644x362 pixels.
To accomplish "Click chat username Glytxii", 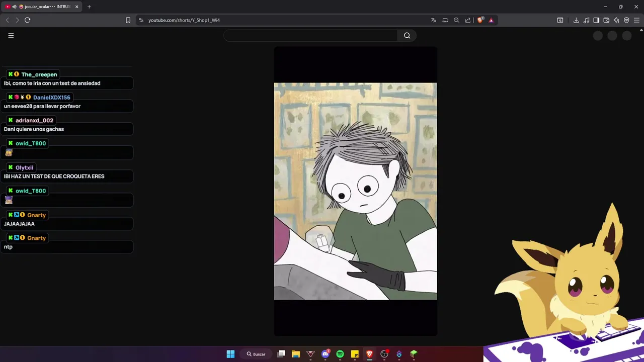I will point(24,168).
